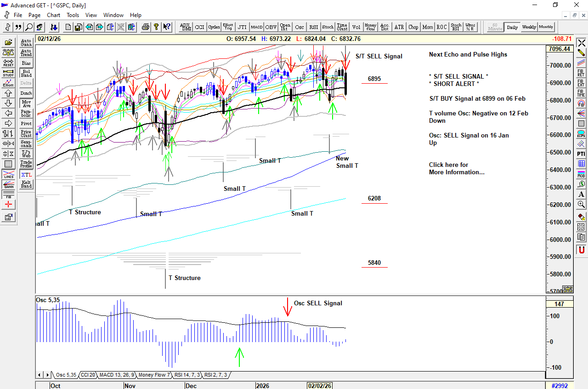Click the Elliott wave tool icon
The image size is (588, 389).
8,83
